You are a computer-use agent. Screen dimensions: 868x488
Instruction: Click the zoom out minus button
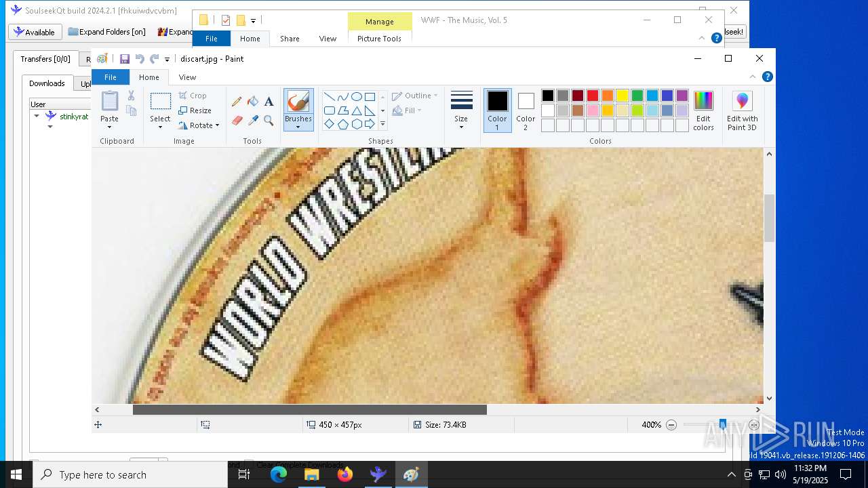coord(671,425)
